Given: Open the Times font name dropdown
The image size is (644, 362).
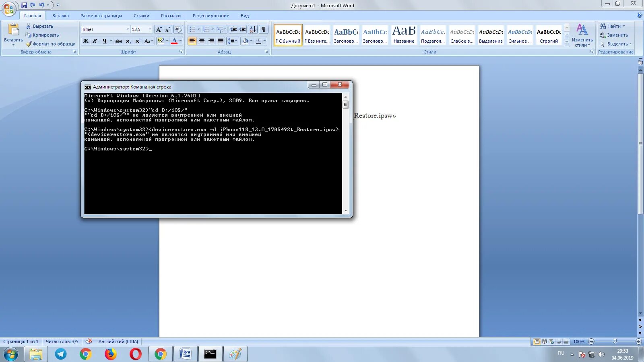Looking at the screenshot, I should [128, 29].
